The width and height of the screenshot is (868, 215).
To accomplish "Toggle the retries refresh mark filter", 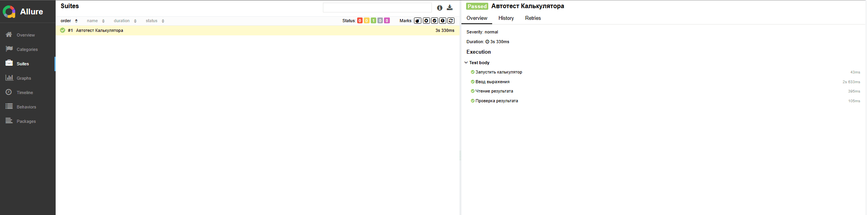I will pyautogui.click(x=451, y=21).
